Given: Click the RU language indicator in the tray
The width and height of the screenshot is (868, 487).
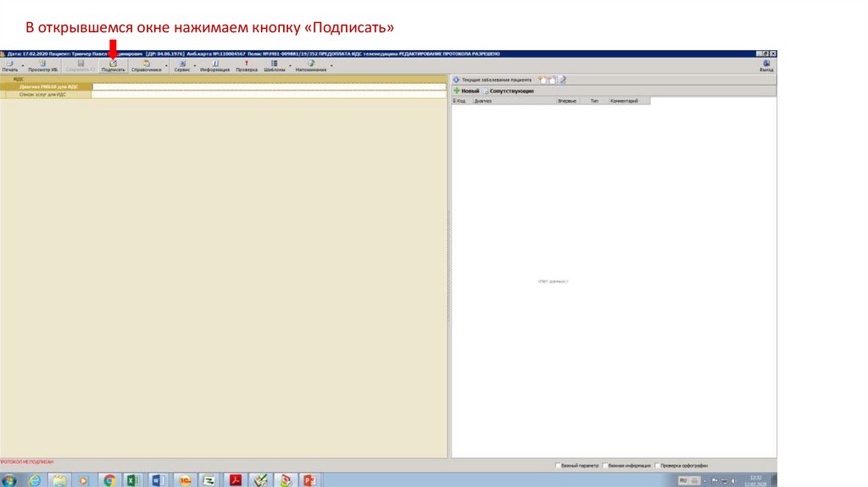Looking at the screenshot, I should click(682, 480).
